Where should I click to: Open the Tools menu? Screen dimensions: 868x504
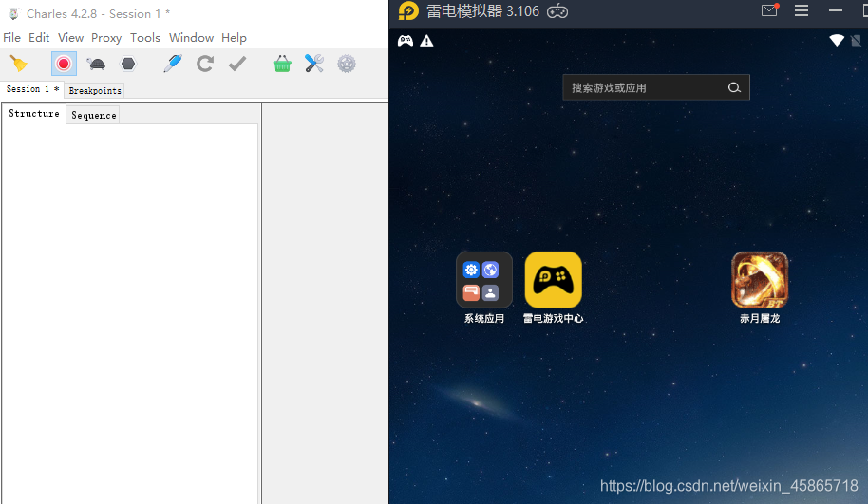pyautogui.click(x=145, y=38)
